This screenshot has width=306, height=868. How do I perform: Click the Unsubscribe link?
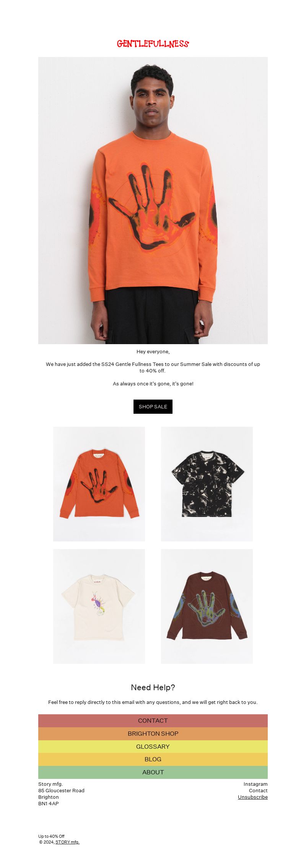pos(253,797)
